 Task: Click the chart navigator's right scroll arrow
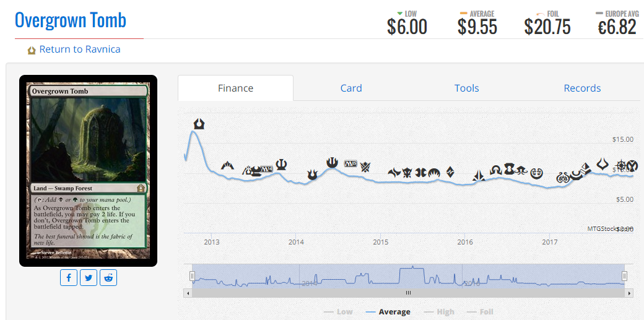630,293
